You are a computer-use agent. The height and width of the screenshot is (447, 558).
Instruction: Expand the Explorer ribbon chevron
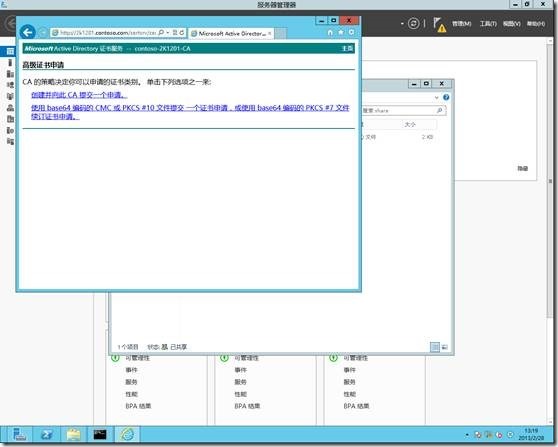[x=437, y=98]
